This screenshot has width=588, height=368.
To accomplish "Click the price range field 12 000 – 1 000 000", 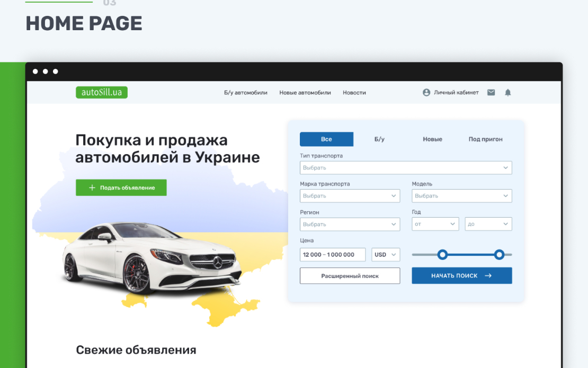I will point(333,255).
